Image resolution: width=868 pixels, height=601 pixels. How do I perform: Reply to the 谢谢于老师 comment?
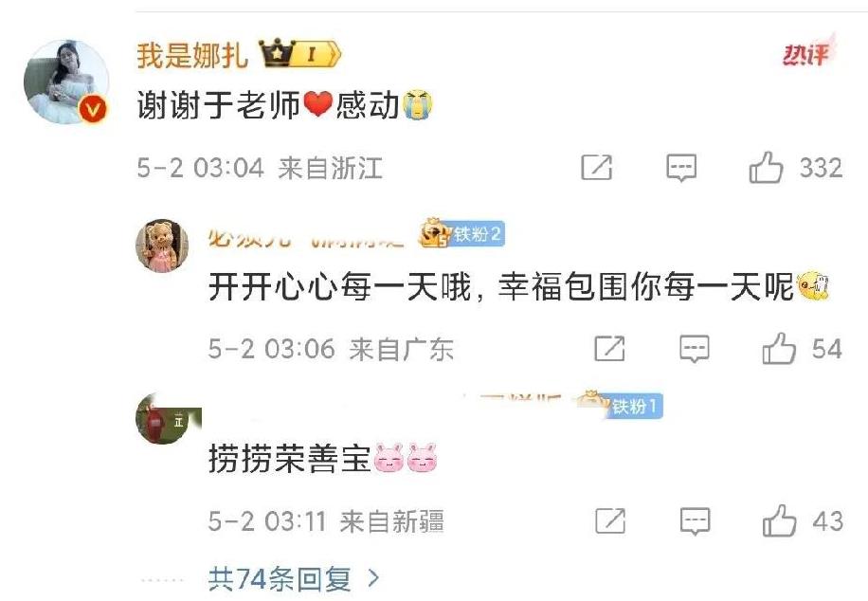tap(681, 167)
